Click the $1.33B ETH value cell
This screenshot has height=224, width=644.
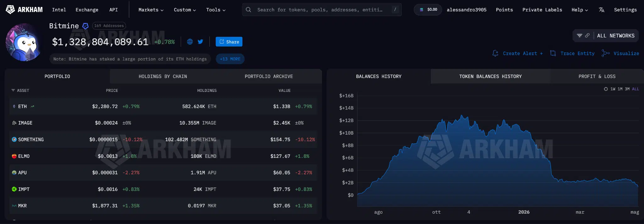[282, 106]
